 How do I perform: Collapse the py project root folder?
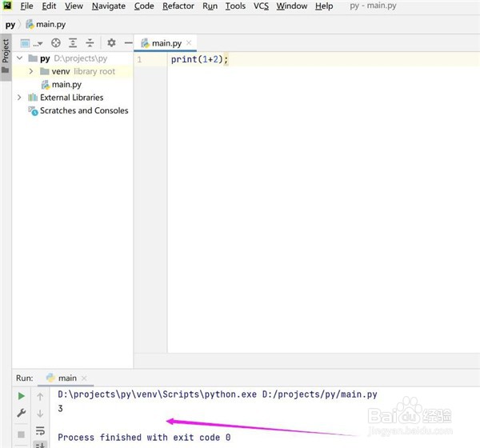pyautogui.click(x=19, y=58)
